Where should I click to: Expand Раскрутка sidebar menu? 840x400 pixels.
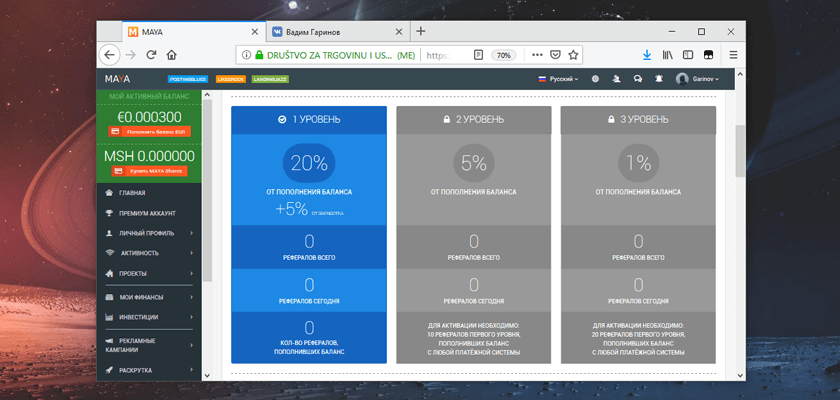[149, 370]
